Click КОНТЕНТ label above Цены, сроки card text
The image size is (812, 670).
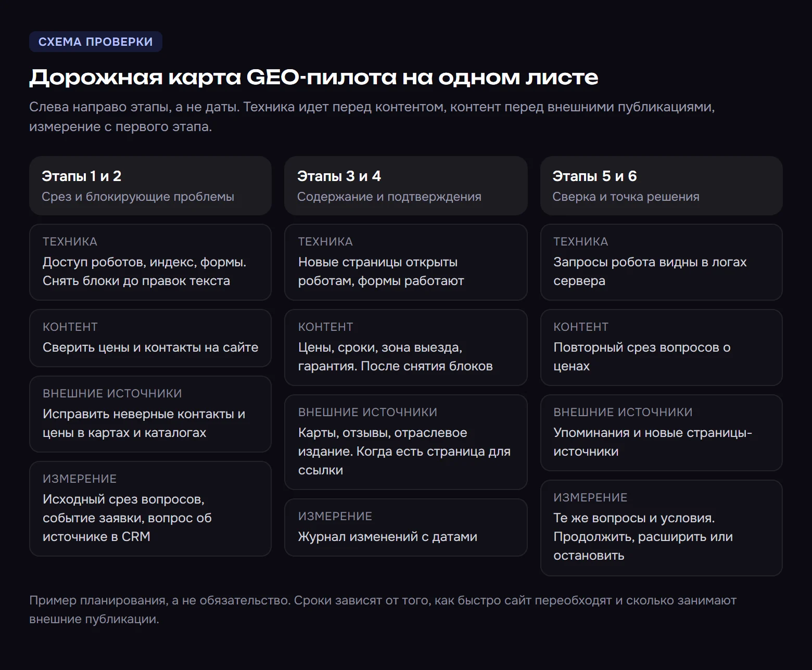325,327
